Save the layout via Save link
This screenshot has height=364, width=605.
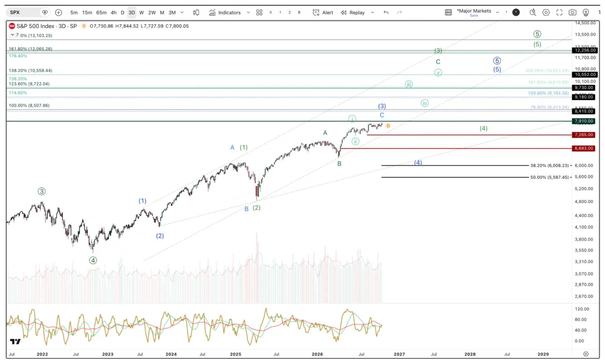click(474, 15)
